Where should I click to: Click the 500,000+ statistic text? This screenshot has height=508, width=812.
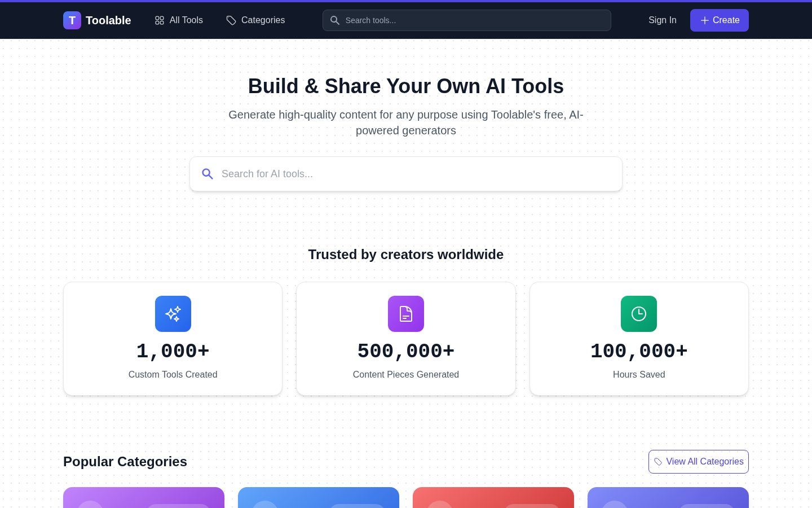406,351
